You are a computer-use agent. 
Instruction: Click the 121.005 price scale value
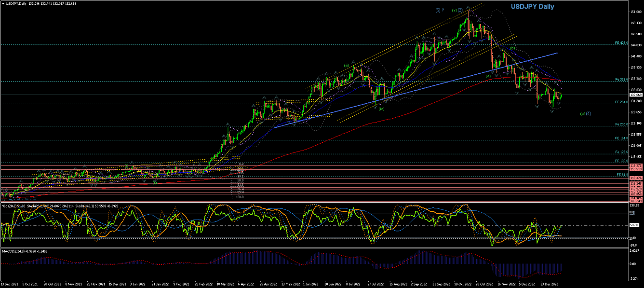[x=636, y=145]
